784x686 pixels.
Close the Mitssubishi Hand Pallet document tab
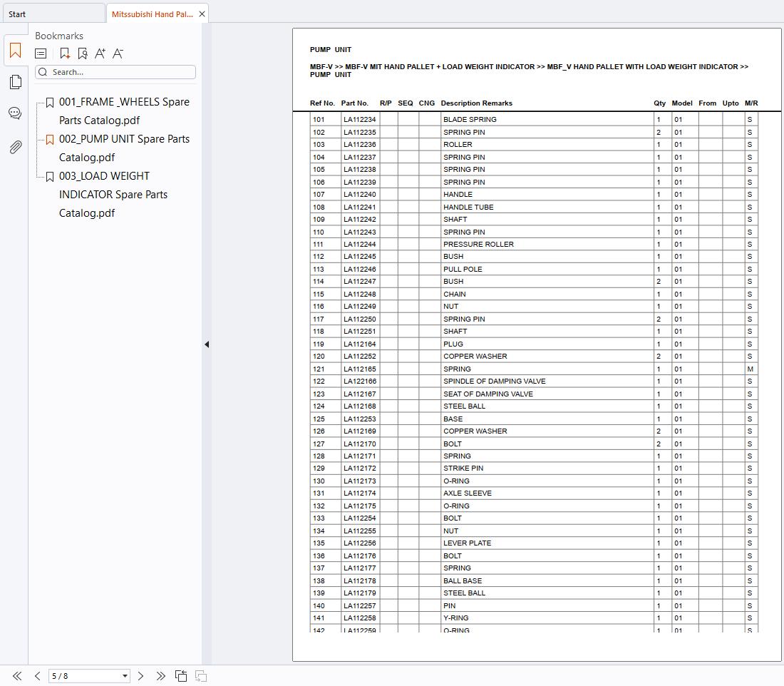pyautogui.click(x=202, y=14)
